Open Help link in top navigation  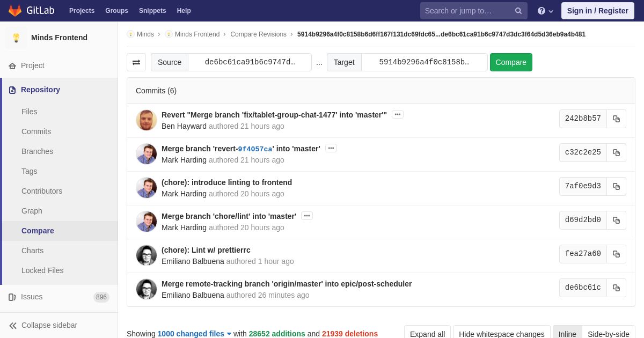click(184, 11)
